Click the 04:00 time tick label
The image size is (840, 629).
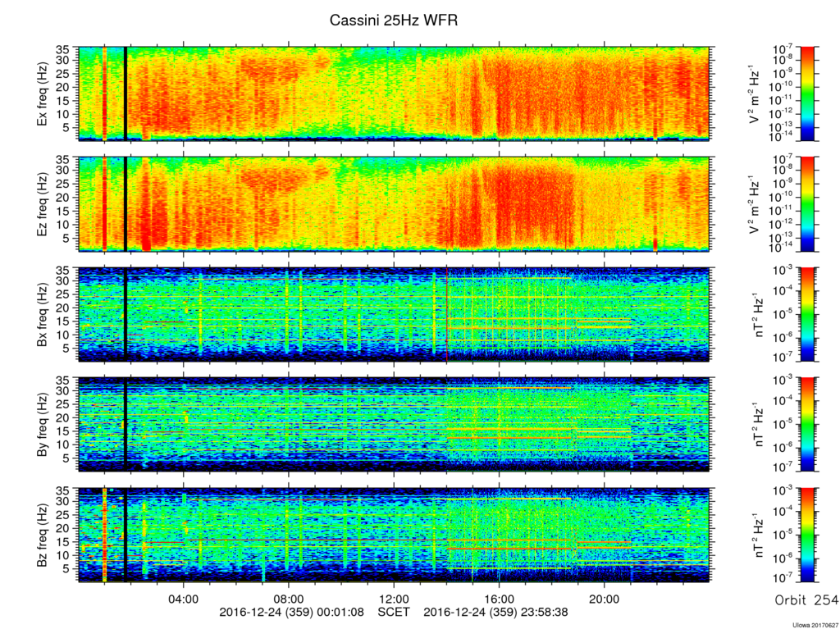click(184, 597)
